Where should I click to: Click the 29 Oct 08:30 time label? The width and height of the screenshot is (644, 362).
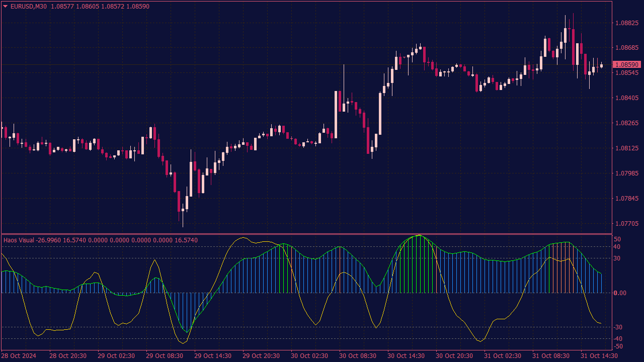pos(165,356)
